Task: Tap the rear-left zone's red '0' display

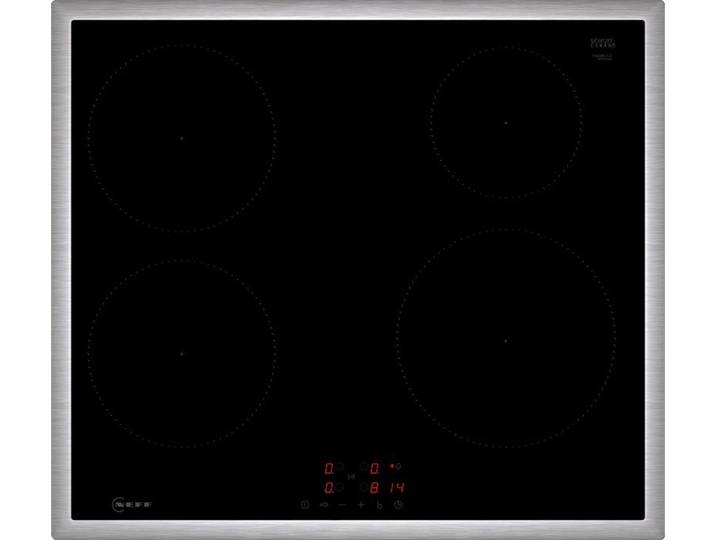Action: pos(329,468)
